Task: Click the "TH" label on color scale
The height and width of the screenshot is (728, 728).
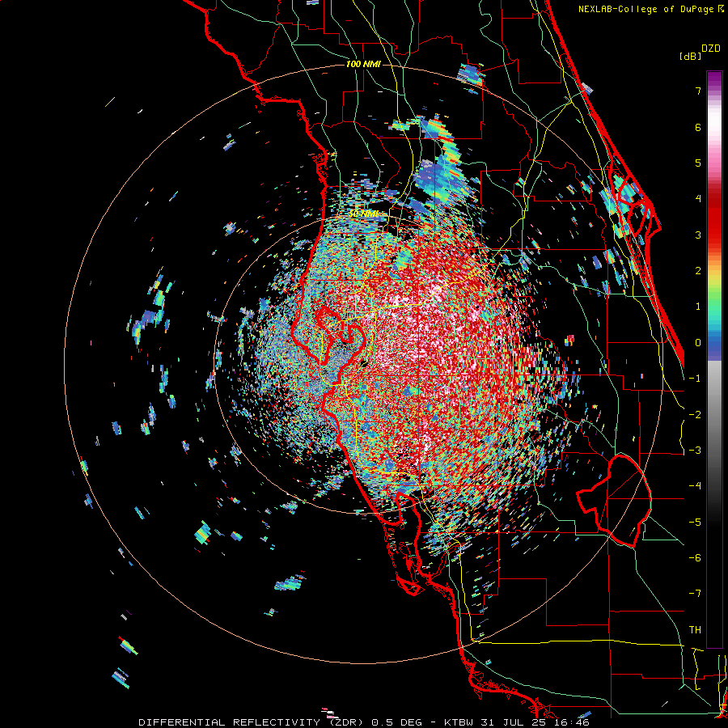Action: point(695,630)
